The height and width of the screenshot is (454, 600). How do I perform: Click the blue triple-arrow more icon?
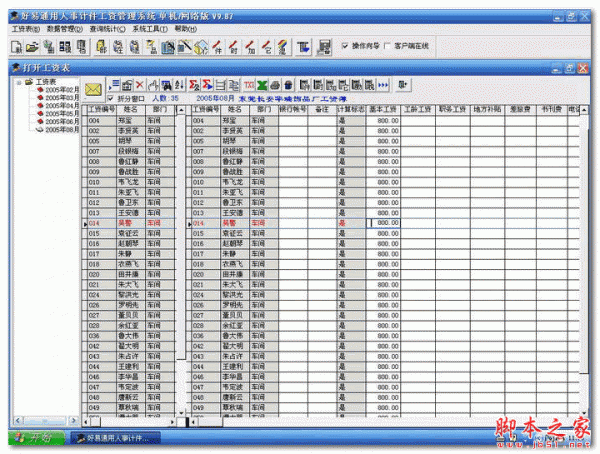(383, 85)
